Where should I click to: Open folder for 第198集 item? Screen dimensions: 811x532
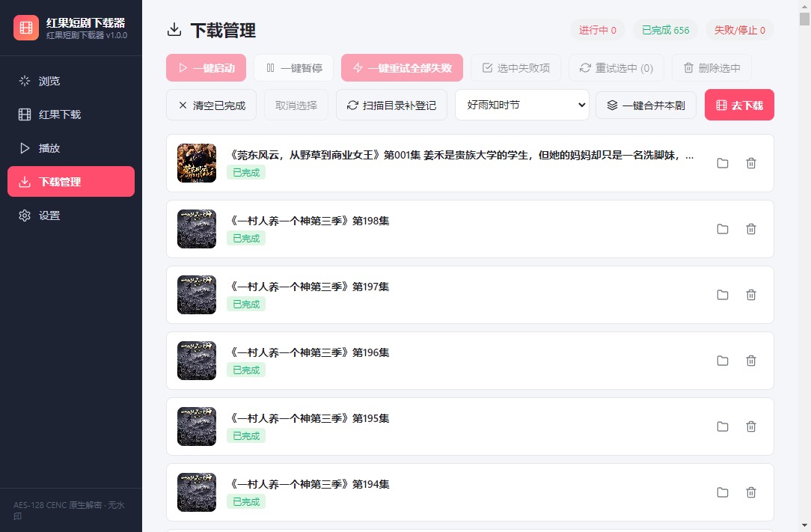tap(723, 229)
